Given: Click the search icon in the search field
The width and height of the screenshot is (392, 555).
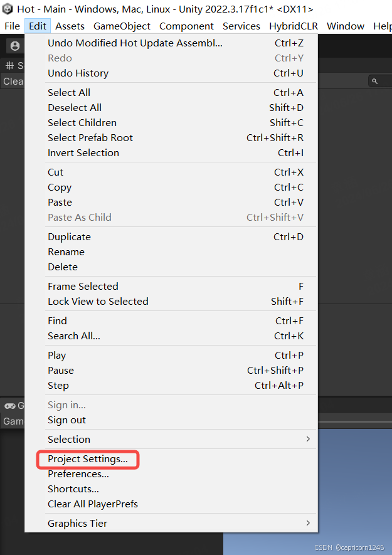Looking at the screenshot, I should 374,82.
